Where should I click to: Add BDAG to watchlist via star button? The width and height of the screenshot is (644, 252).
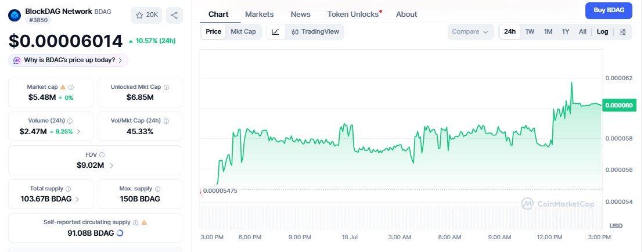click(x=146, y=15)
